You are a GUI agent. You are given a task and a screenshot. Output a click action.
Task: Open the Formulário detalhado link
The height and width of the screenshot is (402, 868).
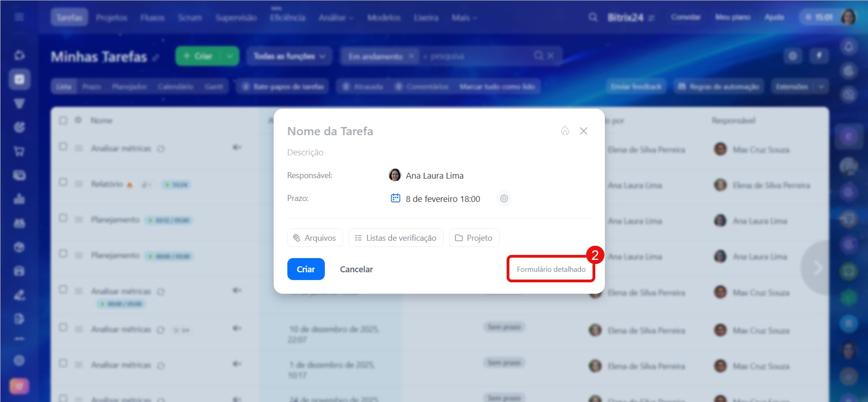pyautogui.click(x=551, y=269)
